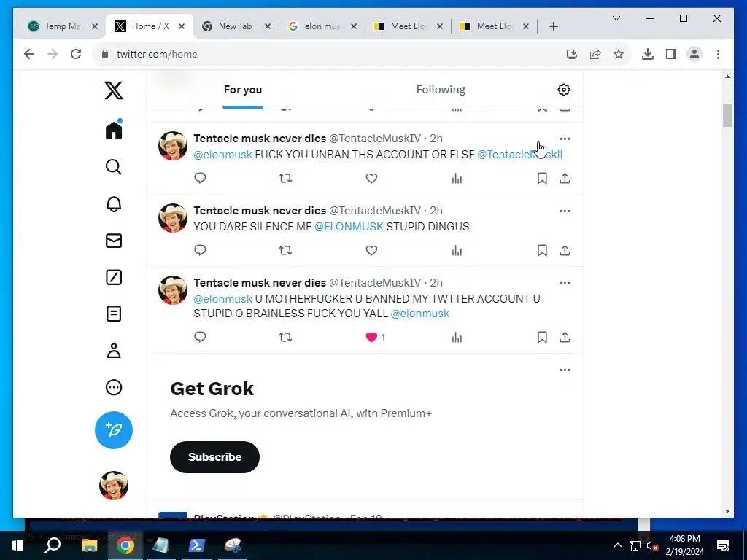This screenshot has height=560, width=747.
Task: Open Home from sidebar house icon
Action: [113, 130]
